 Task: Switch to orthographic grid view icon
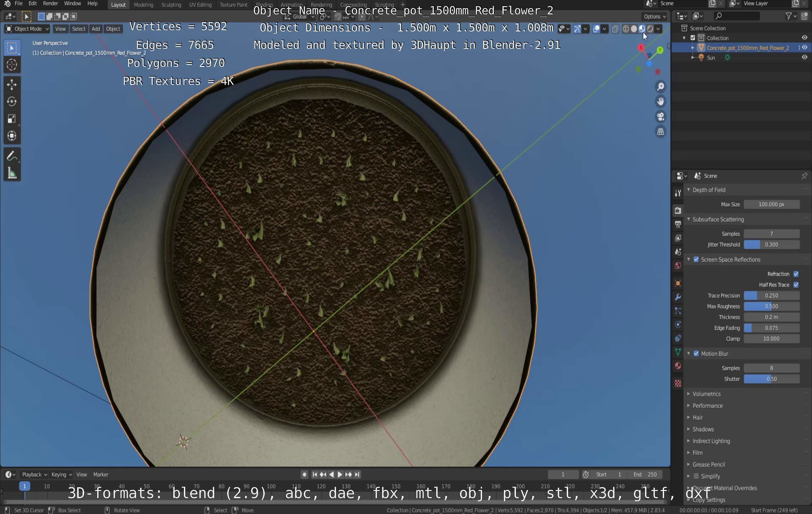(x=660, y=132)
